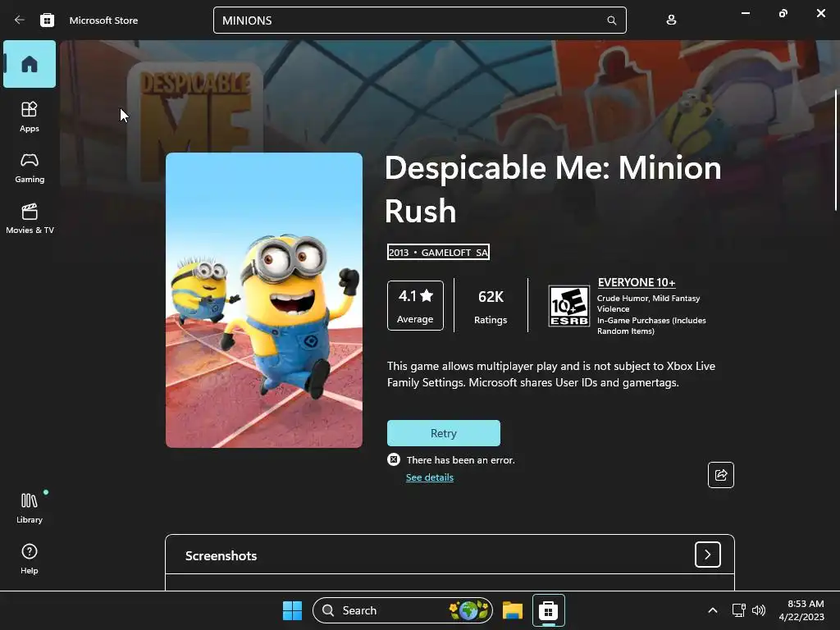Open the See details error link
This screenshot has width=840, height=630.
[x=430, y=477]
